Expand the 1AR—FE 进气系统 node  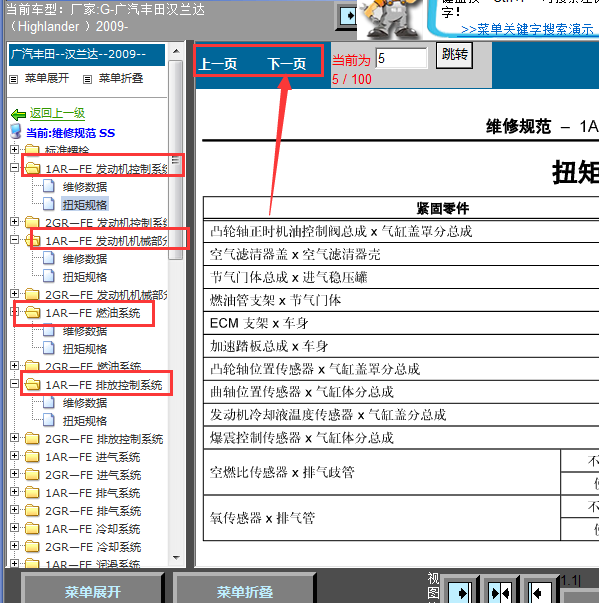pyautogui.click(x=14, y=455)
